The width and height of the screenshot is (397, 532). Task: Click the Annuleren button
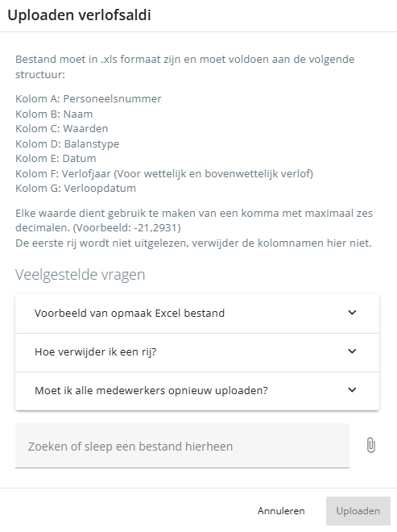pos(281,511)
